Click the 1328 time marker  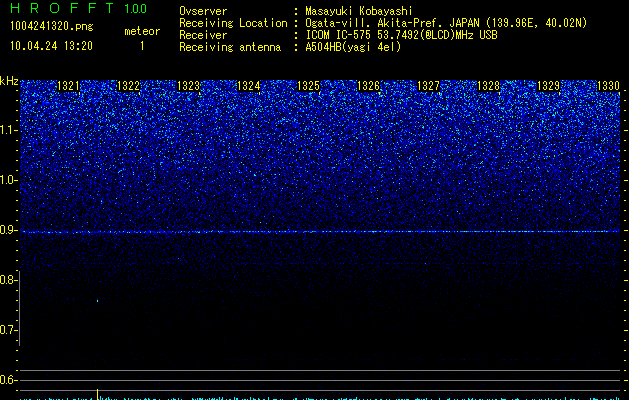488,86
